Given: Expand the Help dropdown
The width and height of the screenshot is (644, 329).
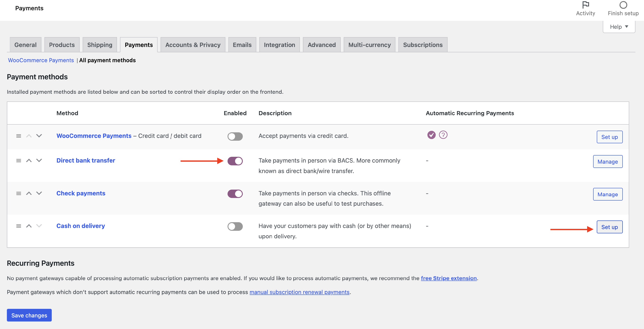Looking at the screenshot, I should coord(619,27).
